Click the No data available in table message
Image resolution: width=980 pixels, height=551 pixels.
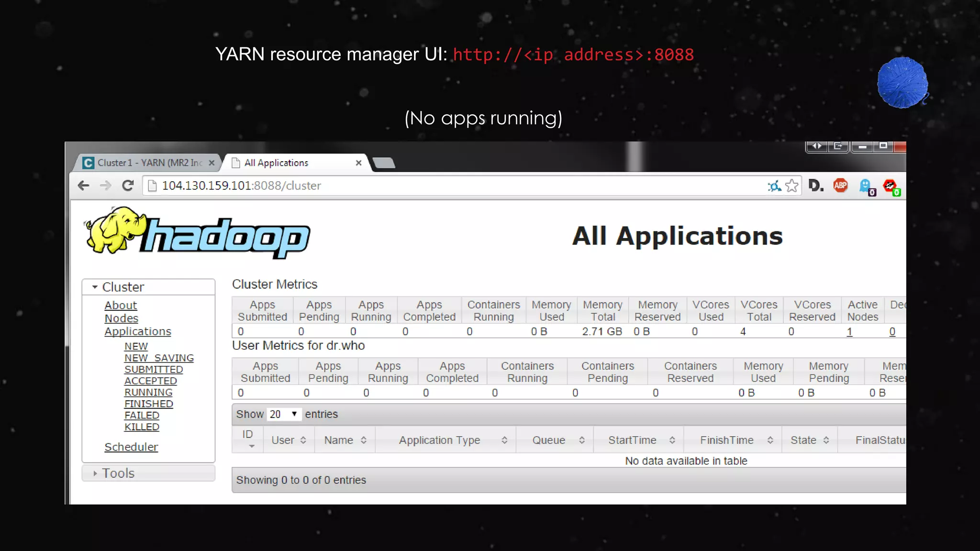pos(686,461)
